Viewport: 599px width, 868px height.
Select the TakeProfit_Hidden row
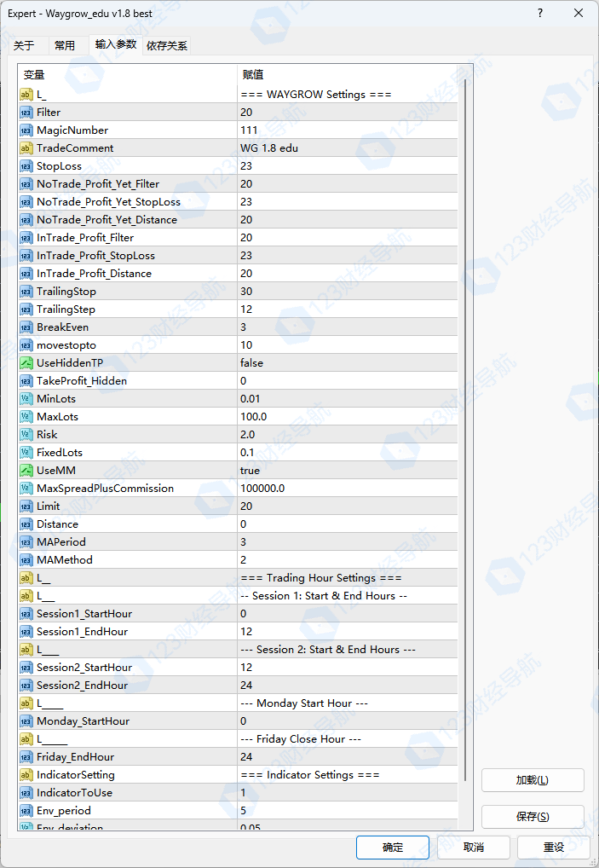click(238, 381)
